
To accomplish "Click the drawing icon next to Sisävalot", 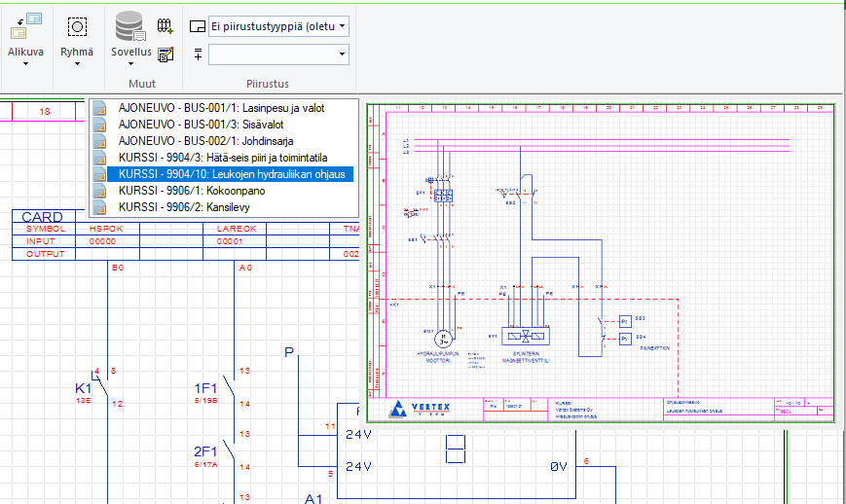I will 99,125.
